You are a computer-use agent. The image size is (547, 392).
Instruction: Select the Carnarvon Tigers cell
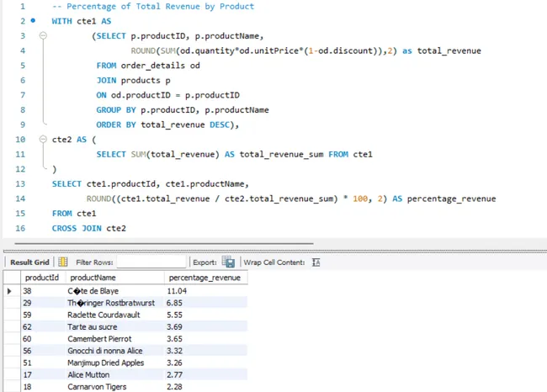(x=115, y=386)
